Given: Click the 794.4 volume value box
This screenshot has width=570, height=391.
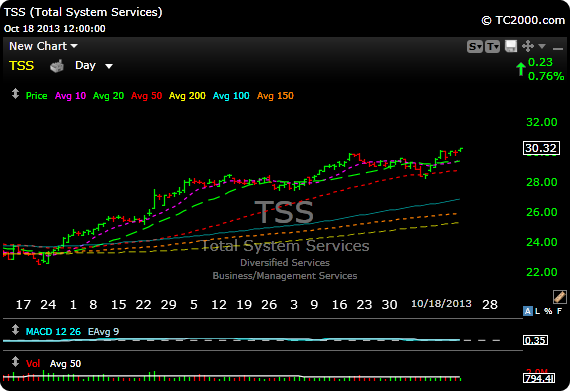Looking at the screenshot, I should (x=539, y=378).
